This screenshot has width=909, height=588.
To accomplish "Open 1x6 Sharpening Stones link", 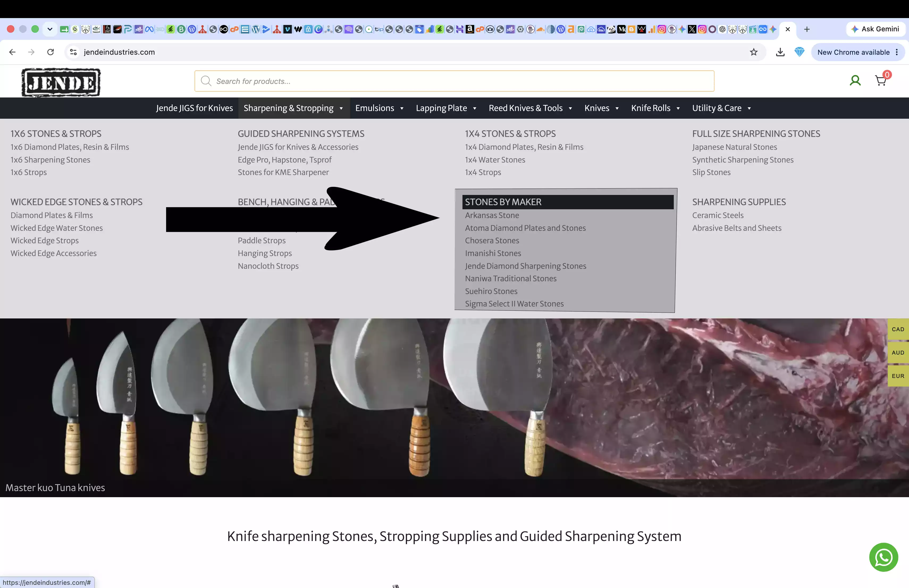I will coord(50,160).
